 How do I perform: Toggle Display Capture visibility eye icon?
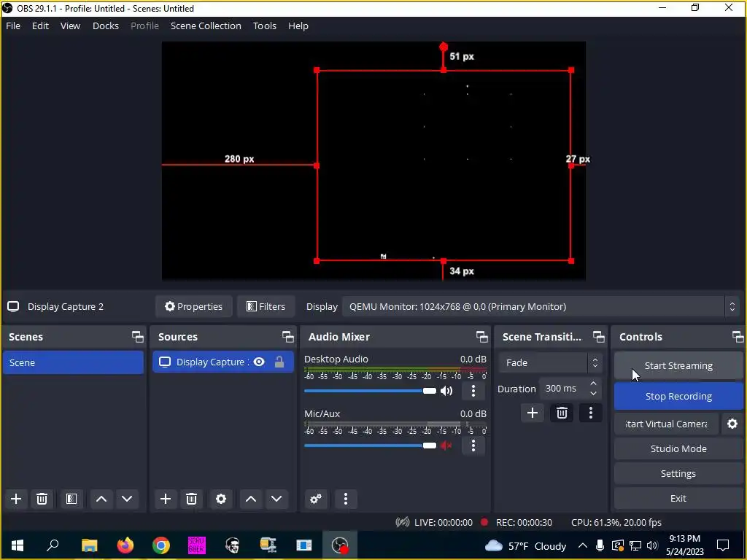[x=259, y=362]
